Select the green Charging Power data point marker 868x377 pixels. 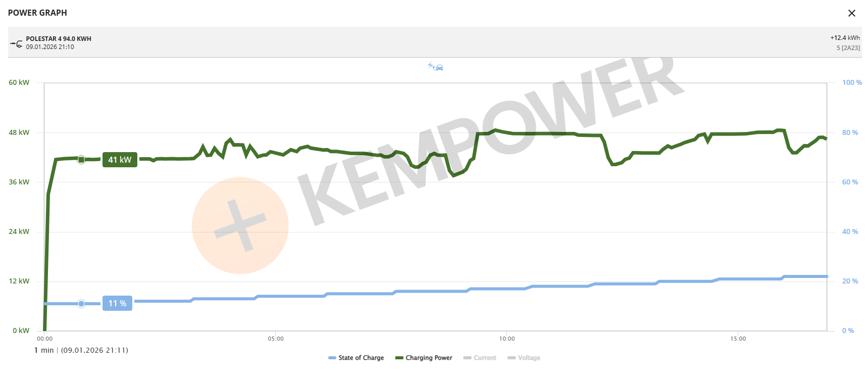point(81,160)
